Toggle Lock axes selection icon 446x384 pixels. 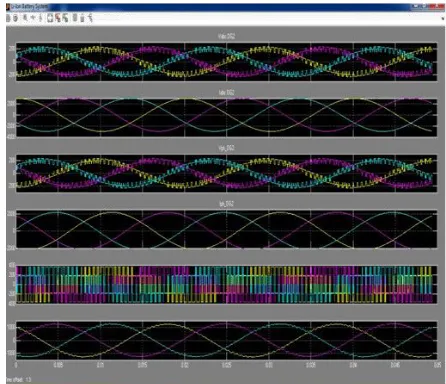83,18
